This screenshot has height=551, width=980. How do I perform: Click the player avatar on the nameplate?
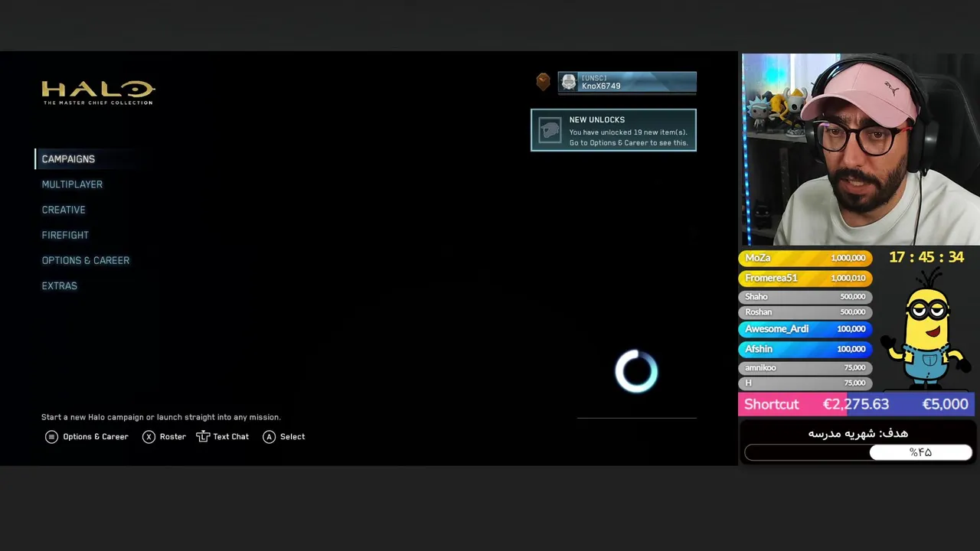point(568,83)
